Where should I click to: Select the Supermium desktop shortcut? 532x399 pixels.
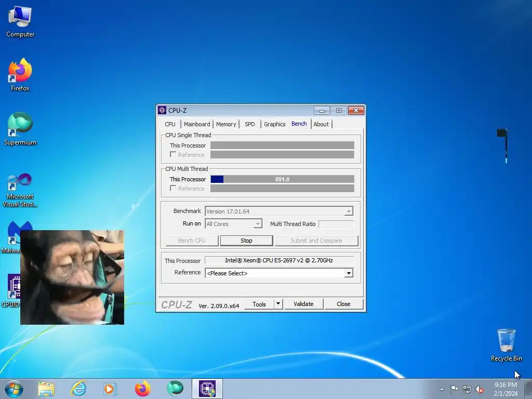coord(20,129)
